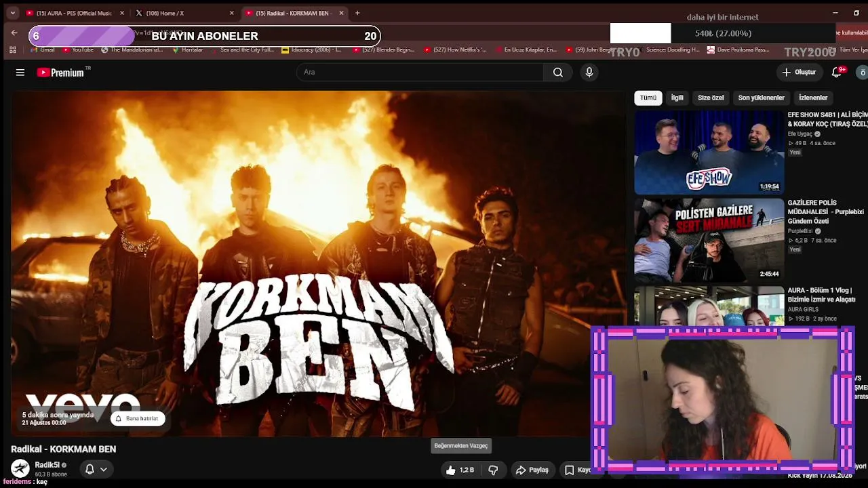Open the Idiocracy (2006) bookmark
The height and width of the screenshot is (488, 868).
pos(312,50)
